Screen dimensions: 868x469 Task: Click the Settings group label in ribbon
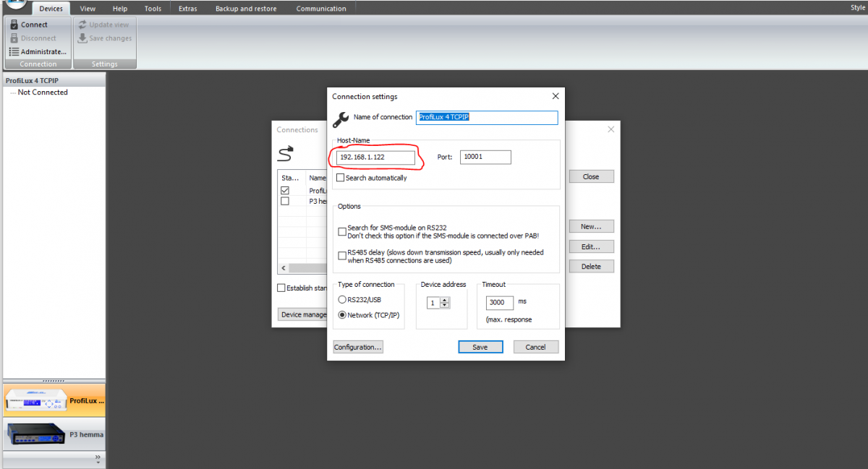tap(105, 64)
